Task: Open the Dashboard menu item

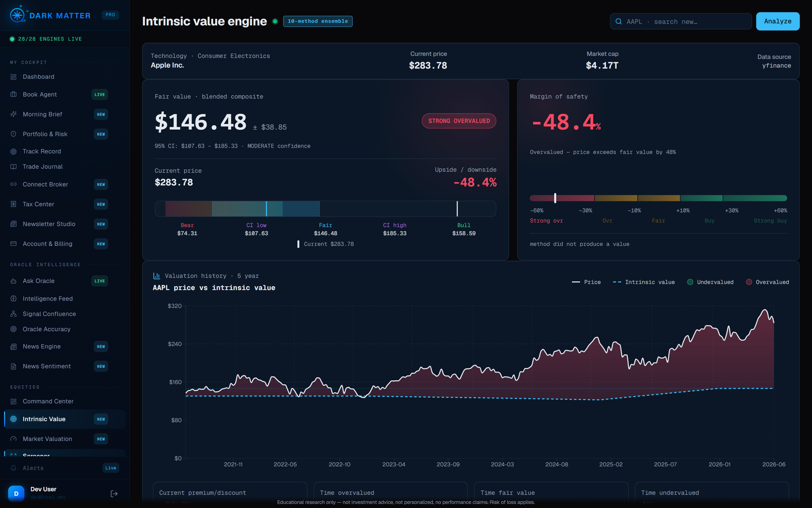Action: (x=64, y=77)
